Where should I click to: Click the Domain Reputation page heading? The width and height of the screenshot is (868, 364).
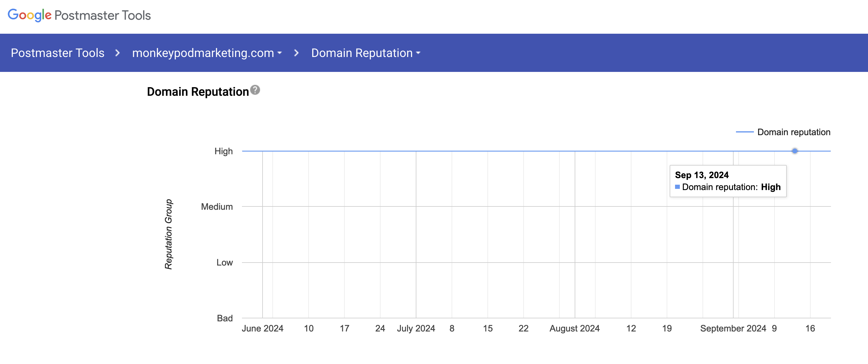(x=198, y=92)
